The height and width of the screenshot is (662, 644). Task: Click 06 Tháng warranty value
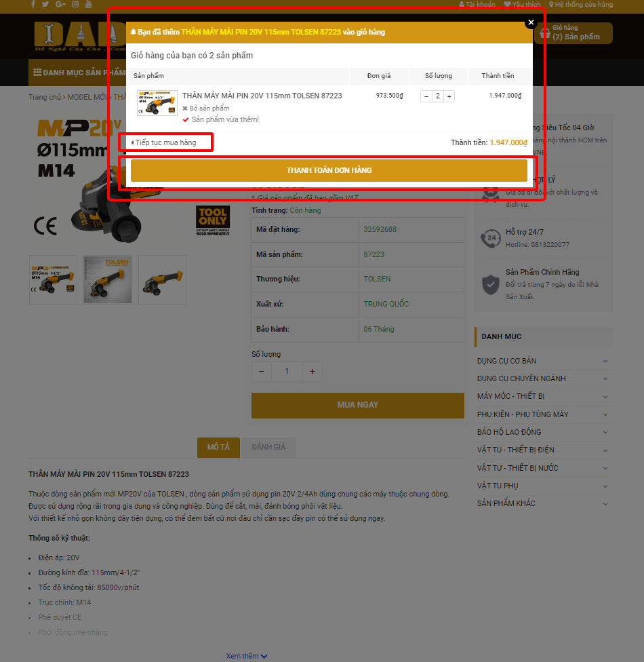378,330
